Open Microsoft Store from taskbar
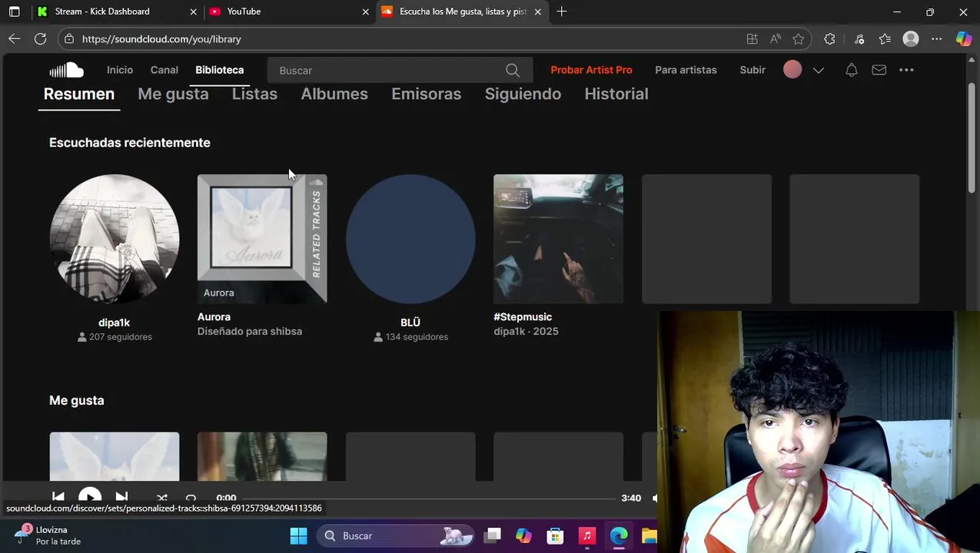The image size is (980, 553). coord(555,535)
